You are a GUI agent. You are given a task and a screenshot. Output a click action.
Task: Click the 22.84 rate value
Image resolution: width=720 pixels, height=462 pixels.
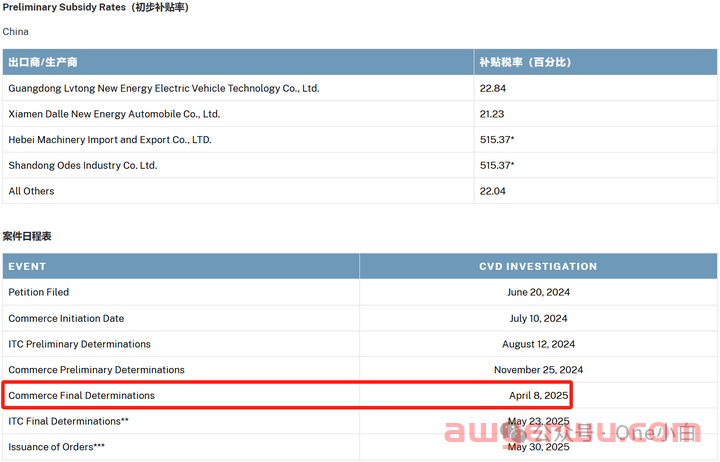click(493, 88)
